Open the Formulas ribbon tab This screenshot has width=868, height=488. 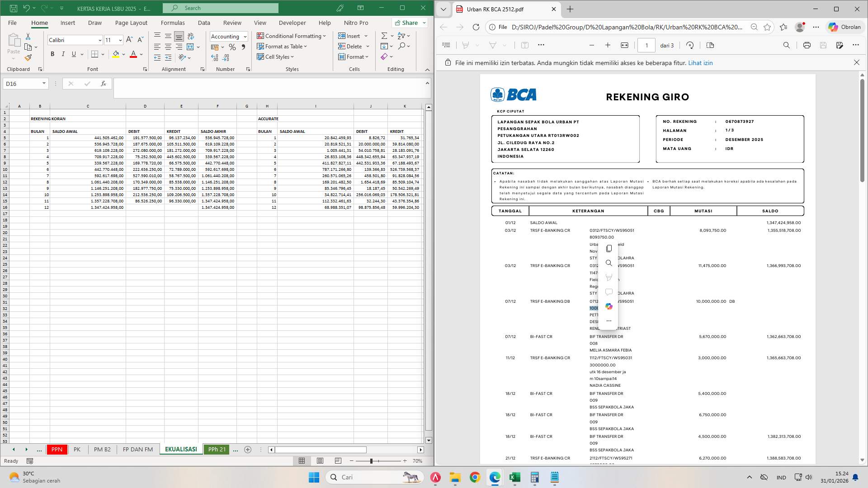(x=173, y=23)
